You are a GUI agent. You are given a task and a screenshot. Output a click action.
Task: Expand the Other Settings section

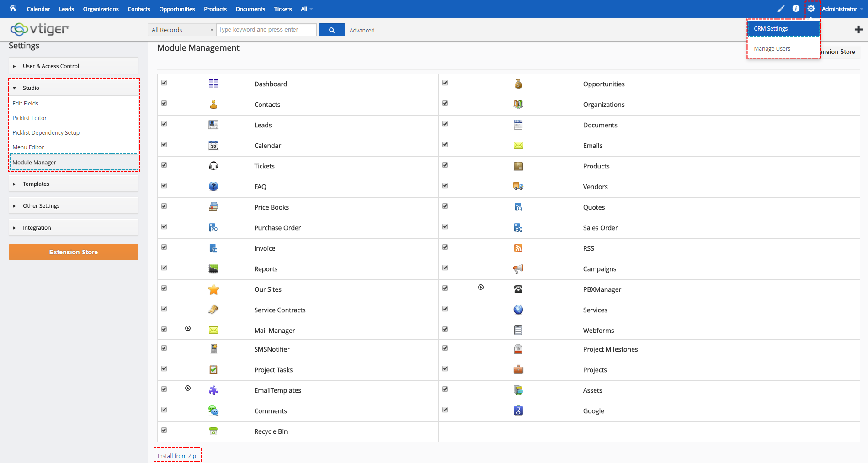[74, 205]
